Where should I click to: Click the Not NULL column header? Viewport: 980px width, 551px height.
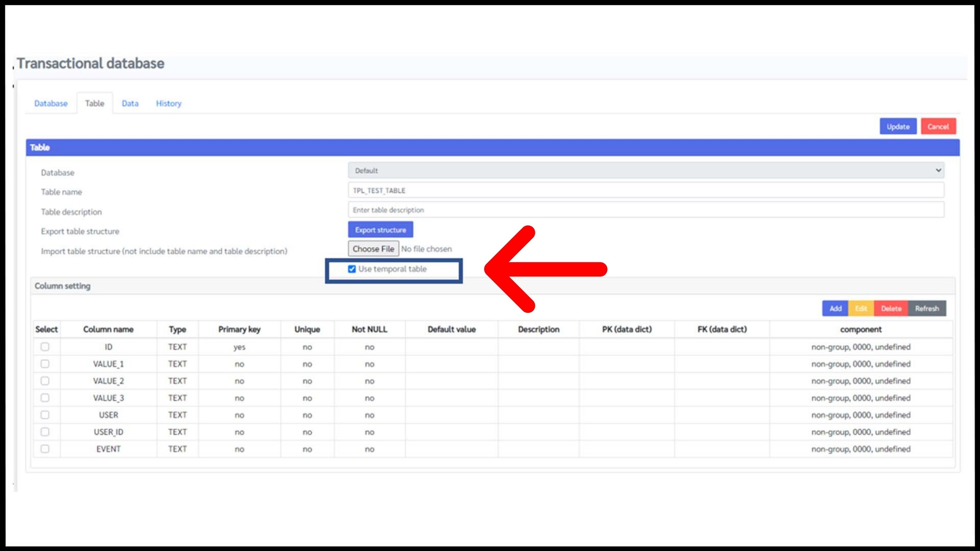(370, 329)
